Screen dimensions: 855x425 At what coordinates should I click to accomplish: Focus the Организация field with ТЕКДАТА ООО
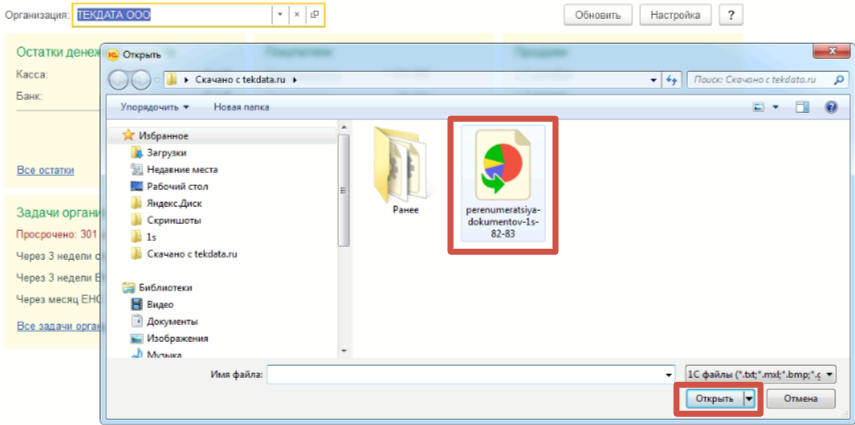pyautogui.click(x=173, y=15)
